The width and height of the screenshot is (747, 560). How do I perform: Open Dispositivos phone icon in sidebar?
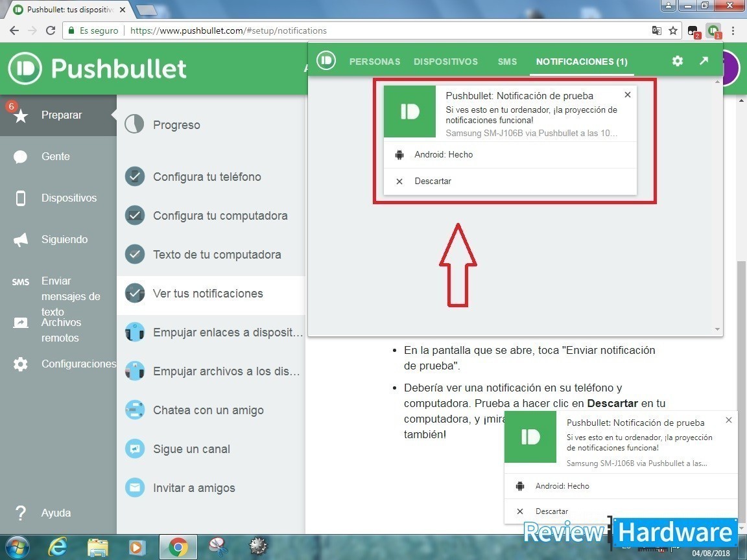click(21, 198)
